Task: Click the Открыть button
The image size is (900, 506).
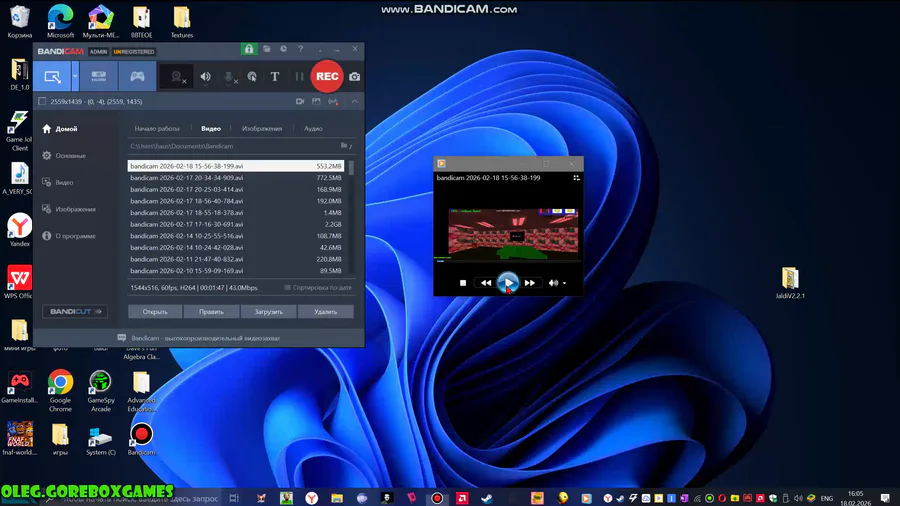Action: (x=155, y=312)
